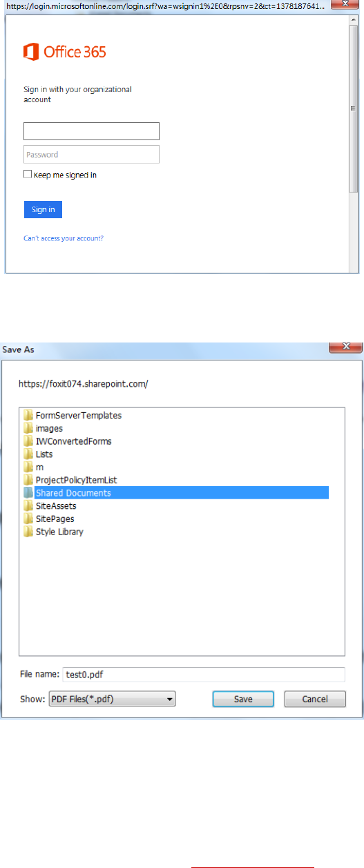Open the Can't access your account link

(64, 238)
